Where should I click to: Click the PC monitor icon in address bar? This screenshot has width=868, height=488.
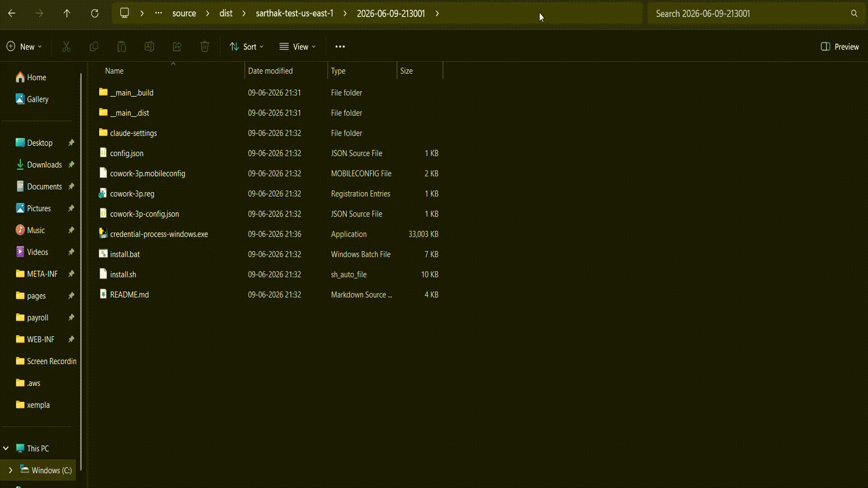coord(124,13)
